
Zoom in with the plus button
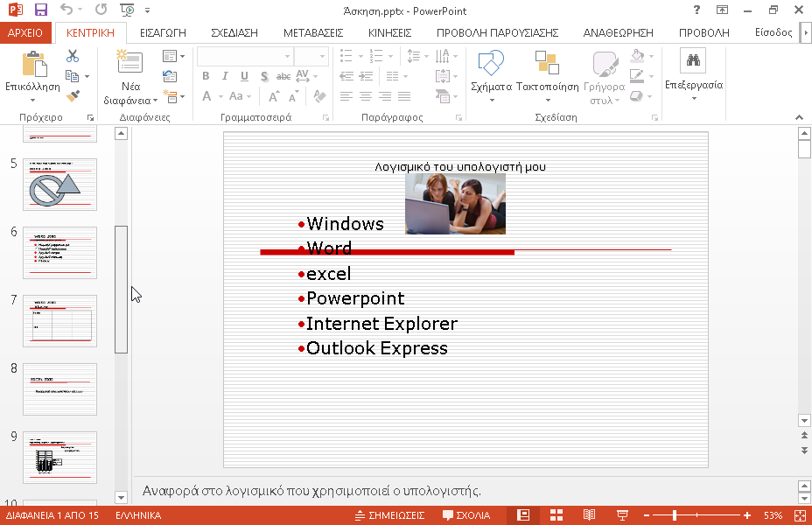click(x=746, y=515)
